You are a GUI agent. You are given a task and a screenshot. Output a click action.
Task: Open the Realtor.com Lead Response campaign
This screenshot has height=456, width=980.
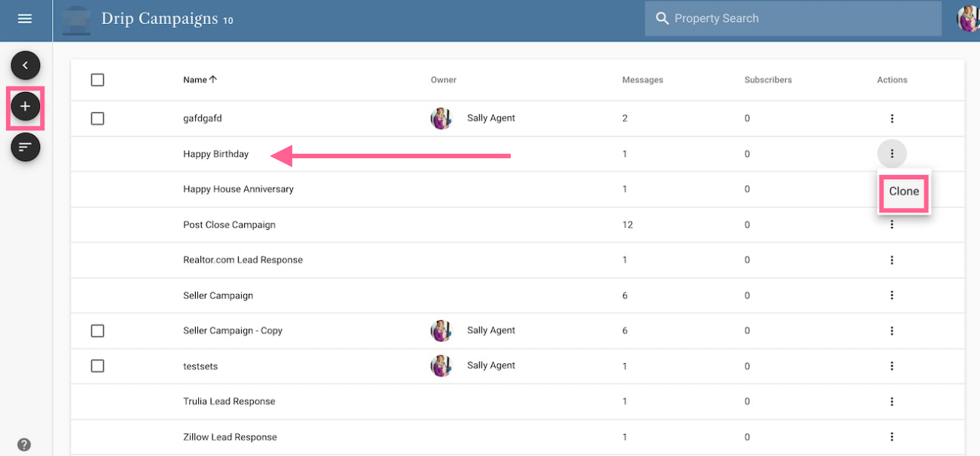click(x=243, y=260)
